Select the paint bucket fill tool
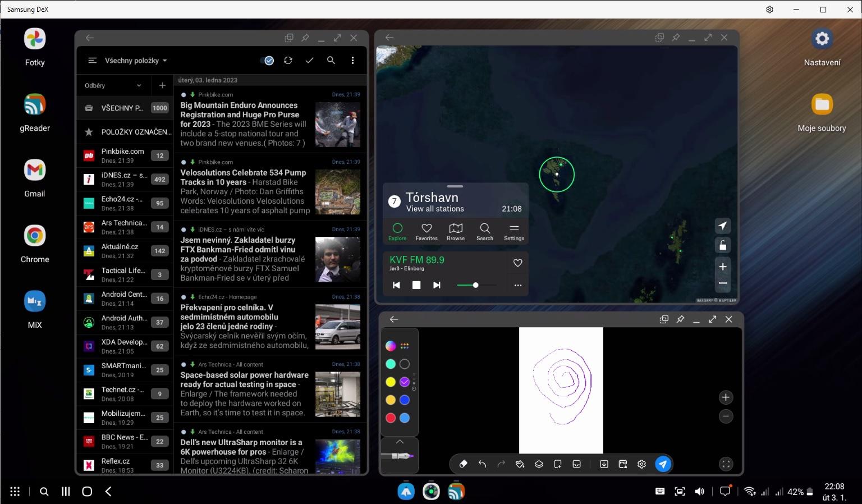 pyautogui.click(x=520, y=464)
